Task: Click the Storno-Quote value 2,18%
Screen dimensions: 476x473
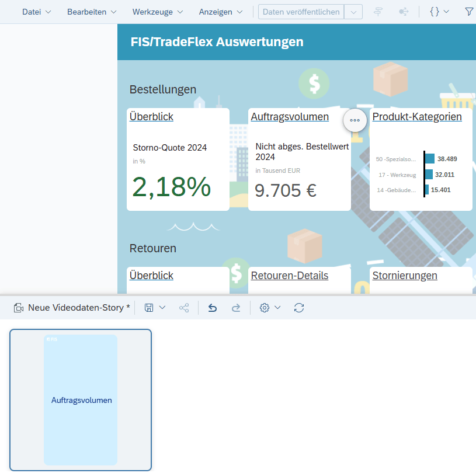Action: pyautogui.click(x=172, y=187)
